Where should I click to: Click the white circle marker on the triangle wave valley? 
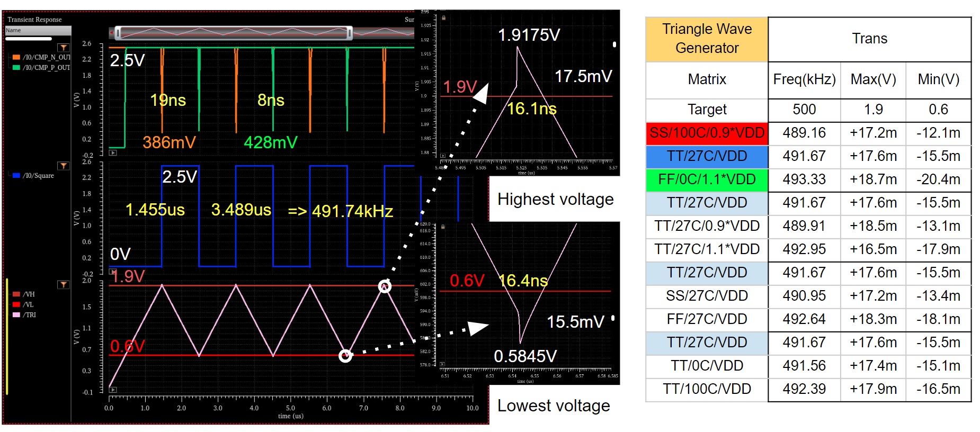click(x=345, y=356)
